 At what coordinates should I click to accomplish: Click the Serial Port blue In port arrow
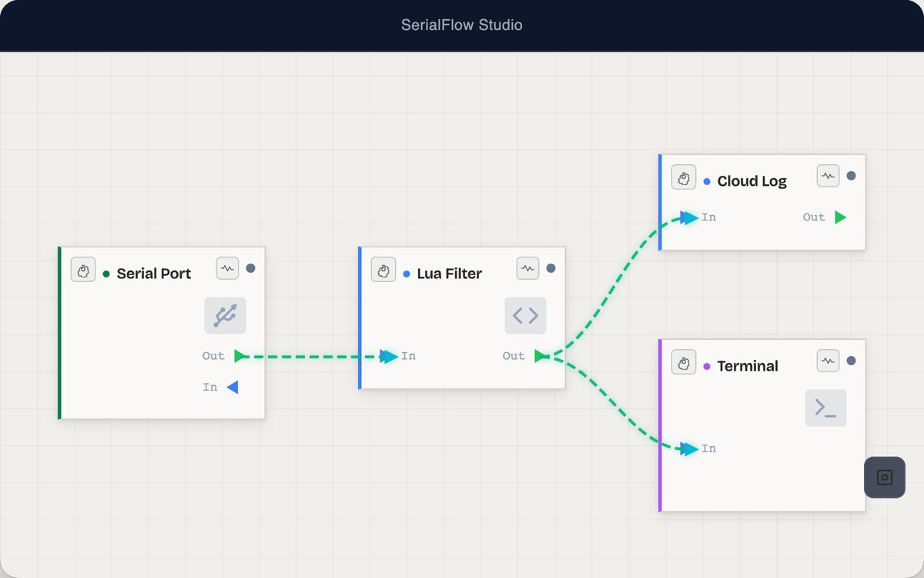[233, 387]
